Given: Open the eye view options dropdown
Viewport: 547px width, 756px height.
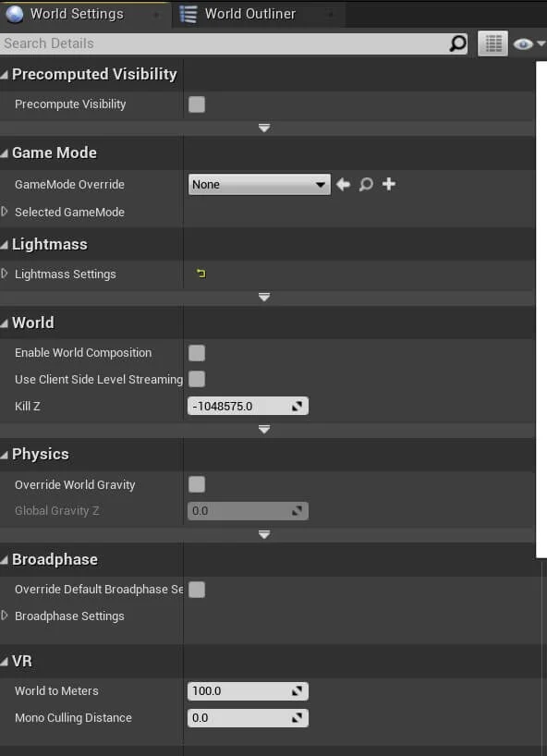Looking at the screenshot, I should (529, 43).
